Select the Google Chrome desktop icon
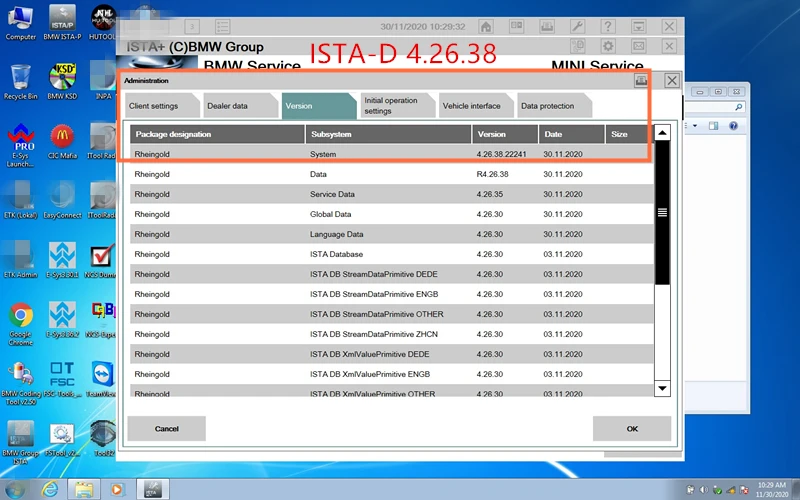 (20, 324)
